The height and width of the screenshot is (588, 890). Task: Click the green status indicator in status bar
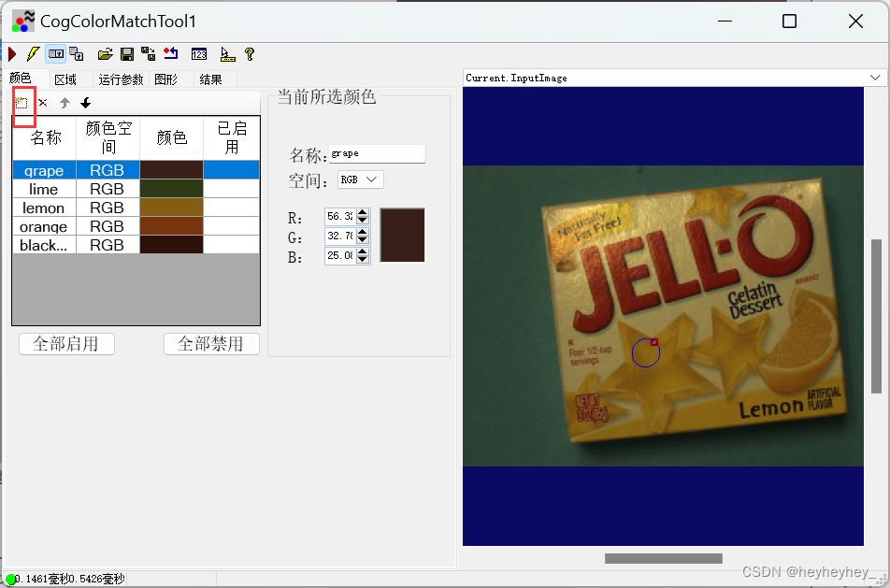tap(10, 580)
